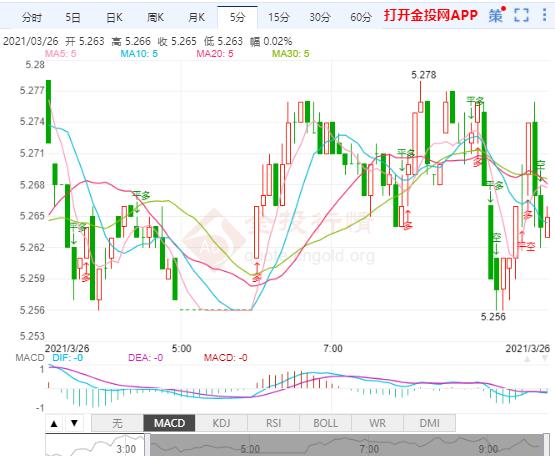This screenshot has height=456, width=555.
Task: Click the 5.278 high price marker
Action: point(424,75)
